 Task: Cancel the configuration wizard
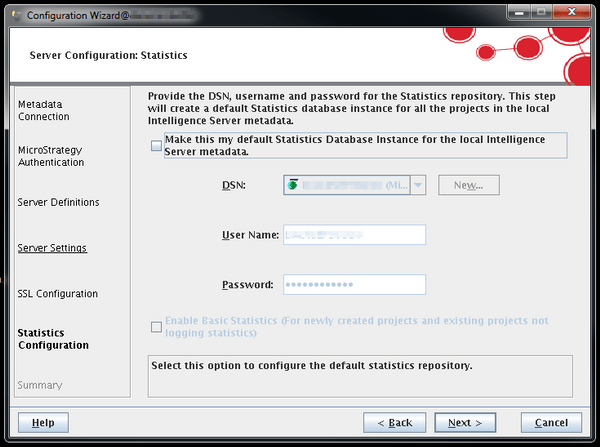click(551, 423)
